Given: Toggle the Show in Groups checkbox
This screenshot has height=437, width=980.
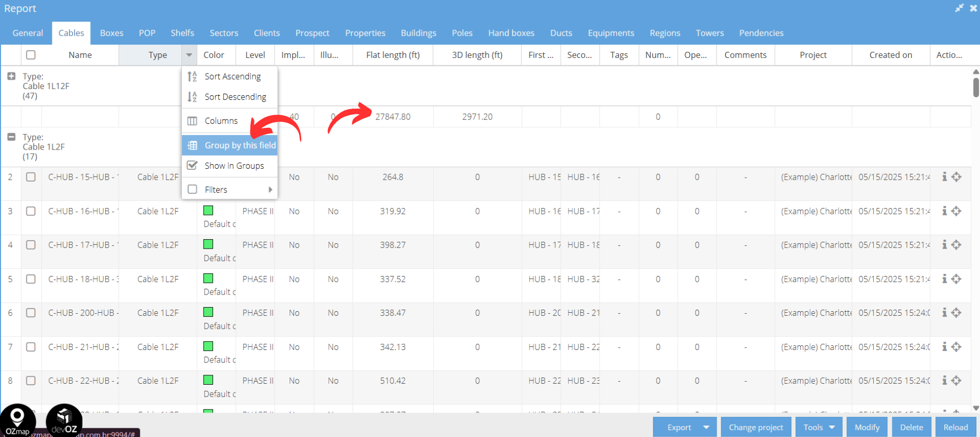Looking at the screenshot, I should point(192,166).
